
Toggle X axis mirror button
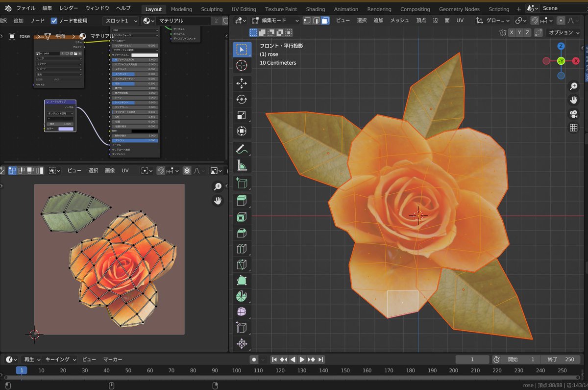(x=512, y=32)
